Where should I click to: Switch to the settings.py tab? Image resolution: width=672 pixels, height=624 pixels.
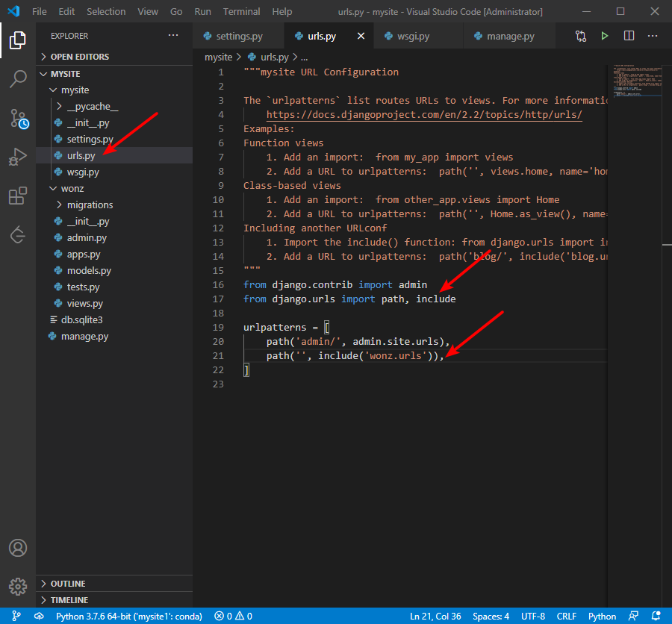point(238,36)
